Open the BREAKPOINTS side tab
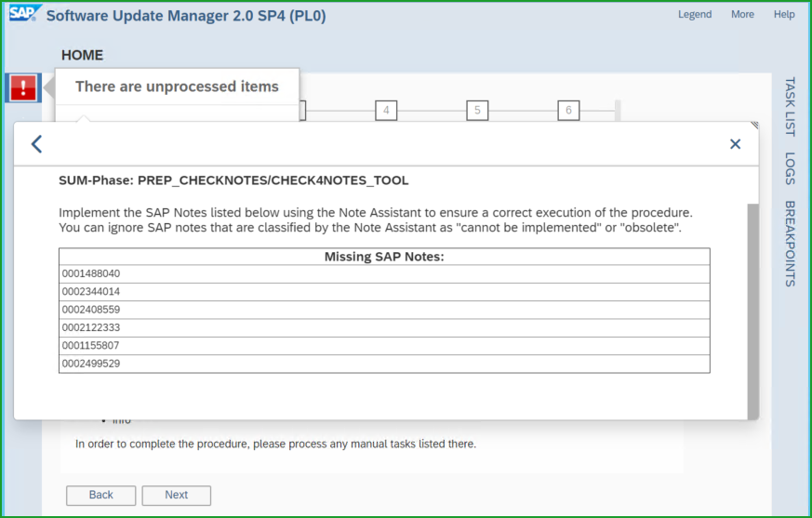This screenshot has width=812, height=518. (x=790, y=244)
